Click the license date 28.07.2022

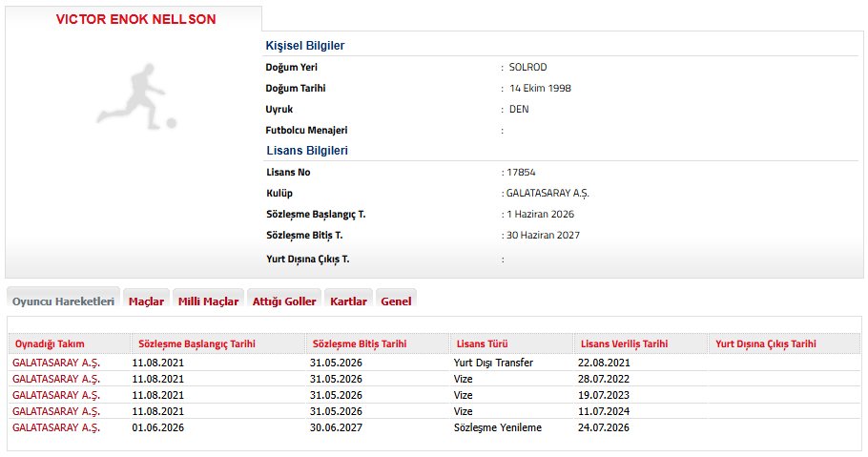[604, 379]
